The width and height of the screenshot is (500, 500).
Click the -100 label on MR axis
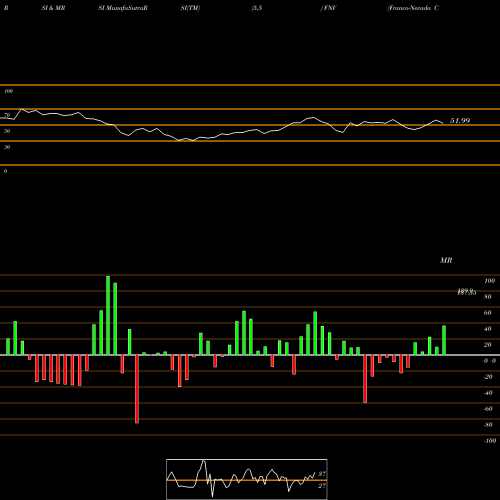pos(490,441)
